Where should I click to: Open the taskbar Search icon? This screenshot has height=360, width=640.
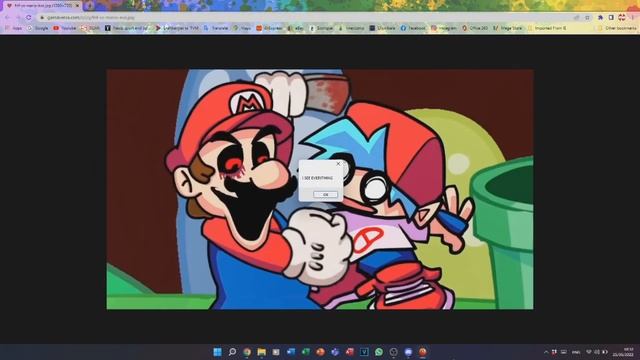point(232,352)
